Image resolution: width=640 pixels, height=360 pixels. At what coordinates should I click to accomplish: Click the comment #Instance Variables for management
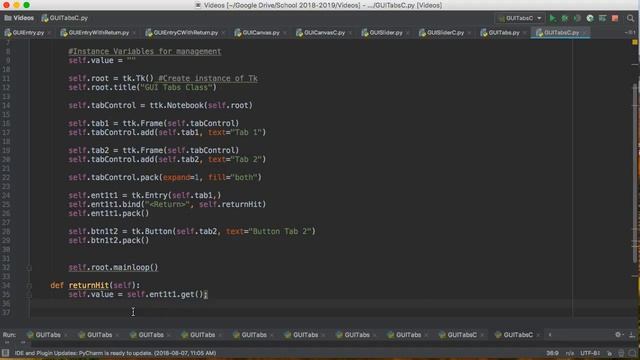coord(145,51)
